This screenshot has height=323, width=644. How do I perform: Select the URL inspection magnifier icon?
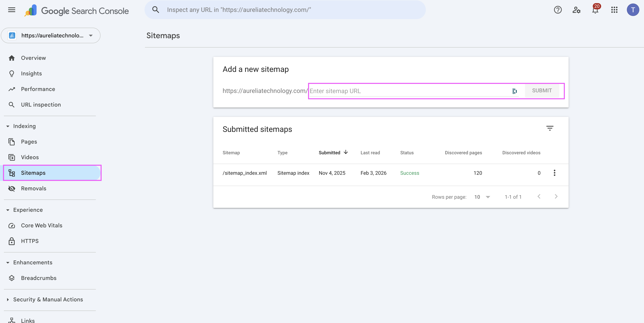12,104
